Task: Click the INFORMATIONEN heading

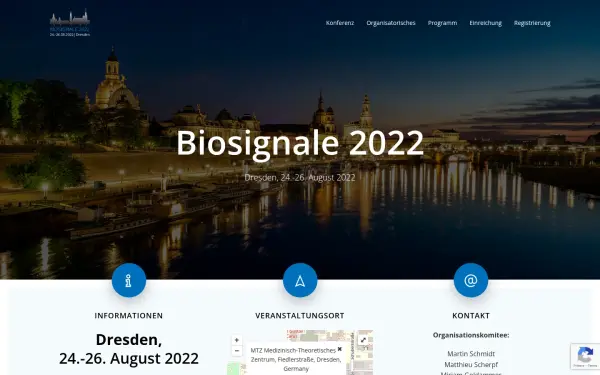Action: pos(129,316)
